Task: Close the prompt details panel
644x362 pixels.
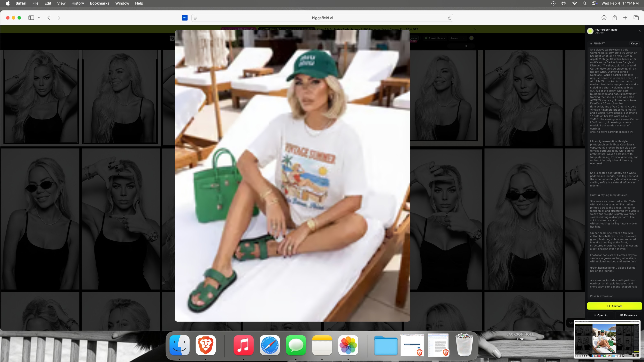Action: pyautogui.click(x=640, y=31)
